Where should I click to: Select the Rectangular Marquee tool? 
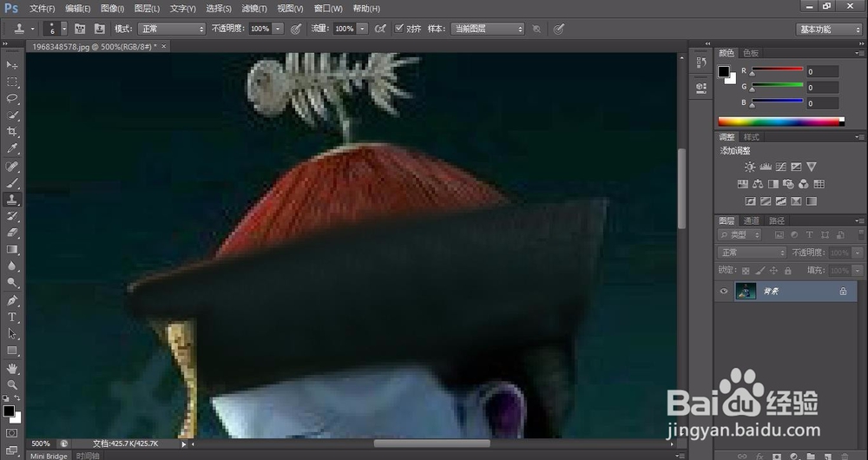(11, 82)
